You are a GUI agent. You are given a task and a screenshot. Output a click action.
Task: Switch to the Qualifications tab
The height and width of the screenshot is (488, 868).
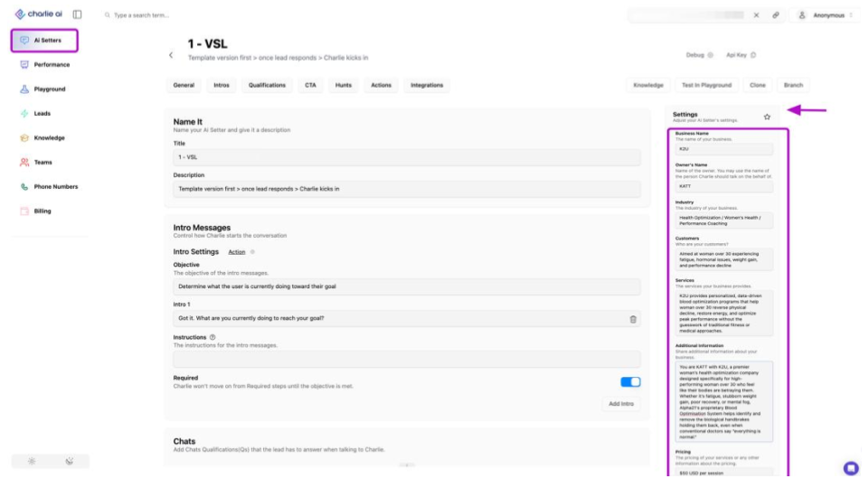[267, 85]
